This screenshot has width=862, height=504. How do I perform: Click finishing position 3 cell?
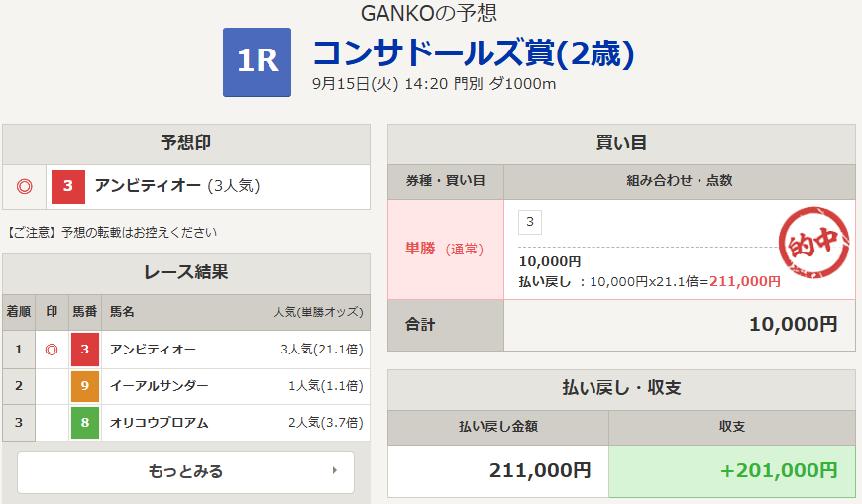click(19, 423)
